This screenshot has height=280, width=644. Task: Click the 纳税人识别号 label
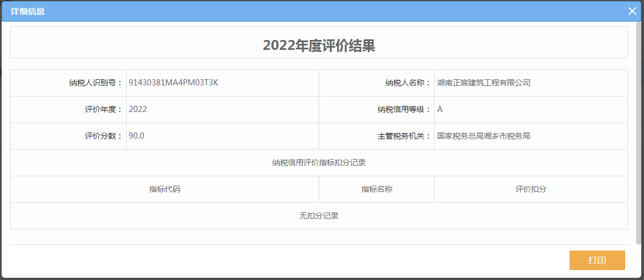[92, 83]
